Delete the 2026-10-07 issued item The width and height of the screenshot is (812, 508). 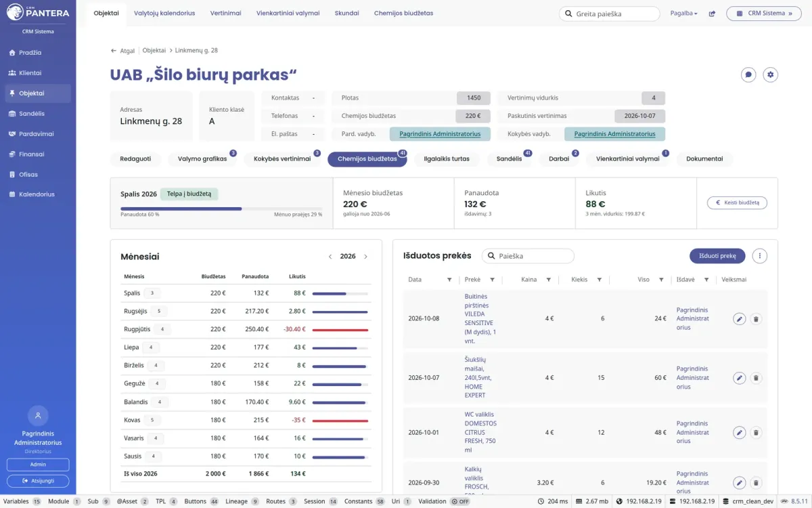[757, 378]
